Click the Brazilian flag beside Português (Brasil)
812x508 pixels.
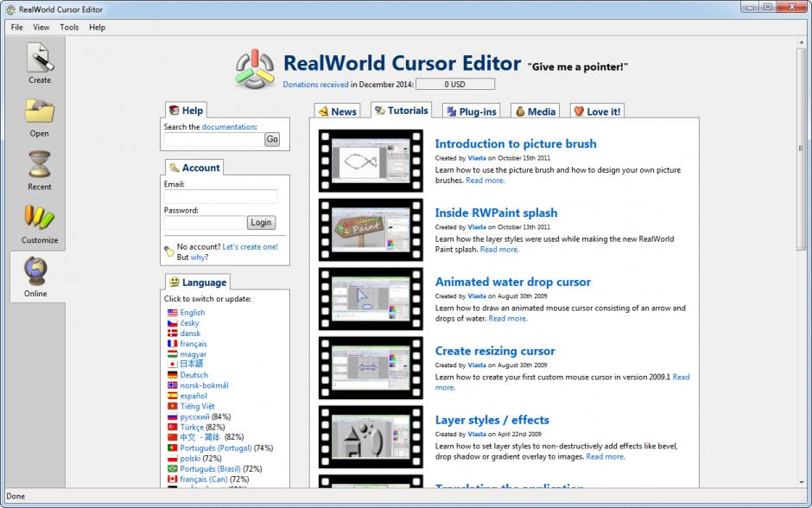[173, 468]
